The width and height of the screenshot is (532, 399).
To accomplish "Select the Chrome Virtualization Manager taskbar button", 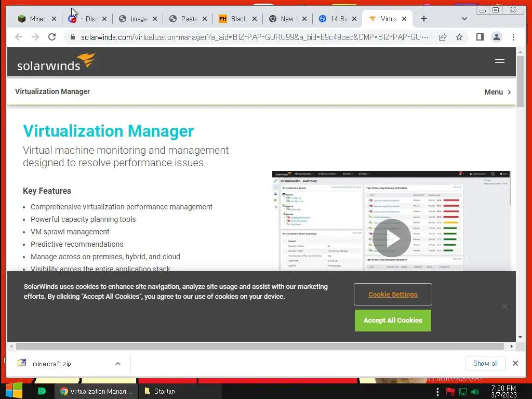I will pyautogui.click(x=96, y=391).
